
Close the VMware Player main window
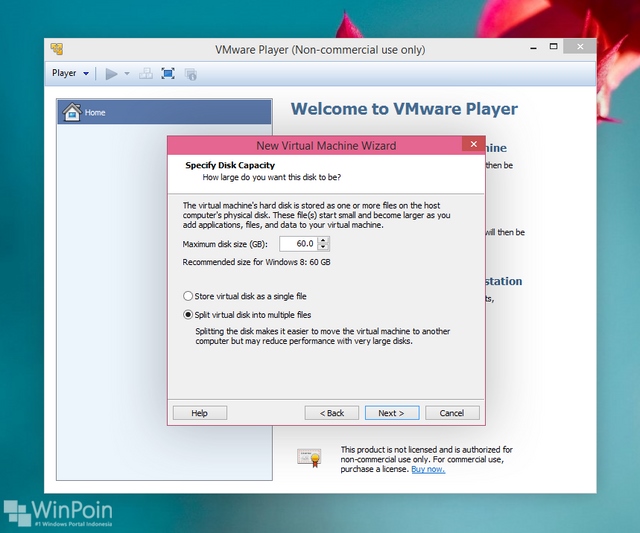[x=580, y=47]
